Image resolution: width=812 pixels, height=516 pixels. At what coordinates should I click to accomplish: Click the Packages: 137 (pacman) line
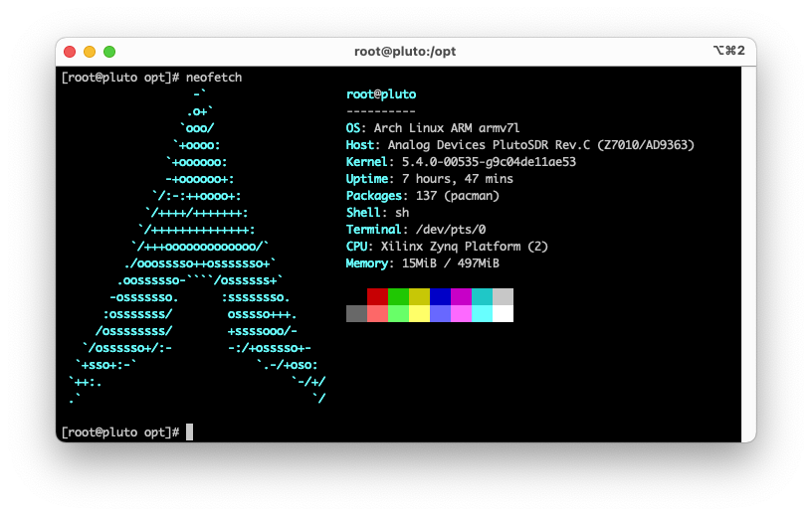[423, 196]
